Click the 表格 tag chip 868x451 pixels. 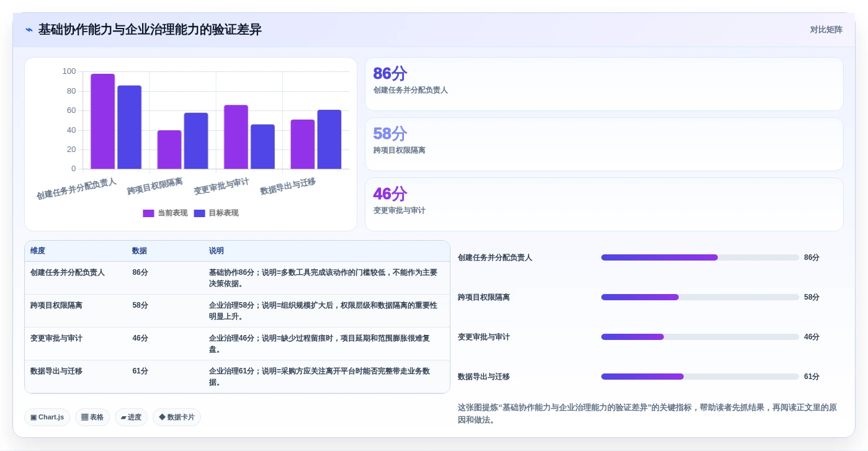tap(92, 418)
